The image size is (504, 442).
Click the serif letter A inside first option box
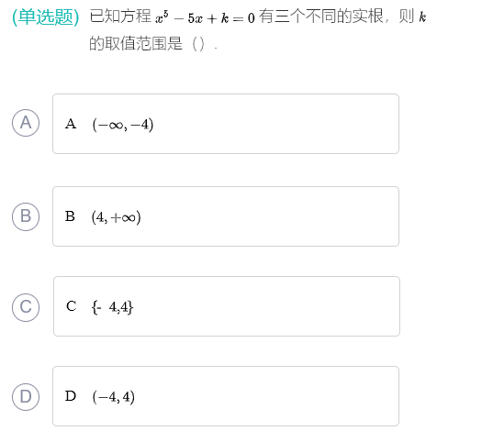(71, 124)
